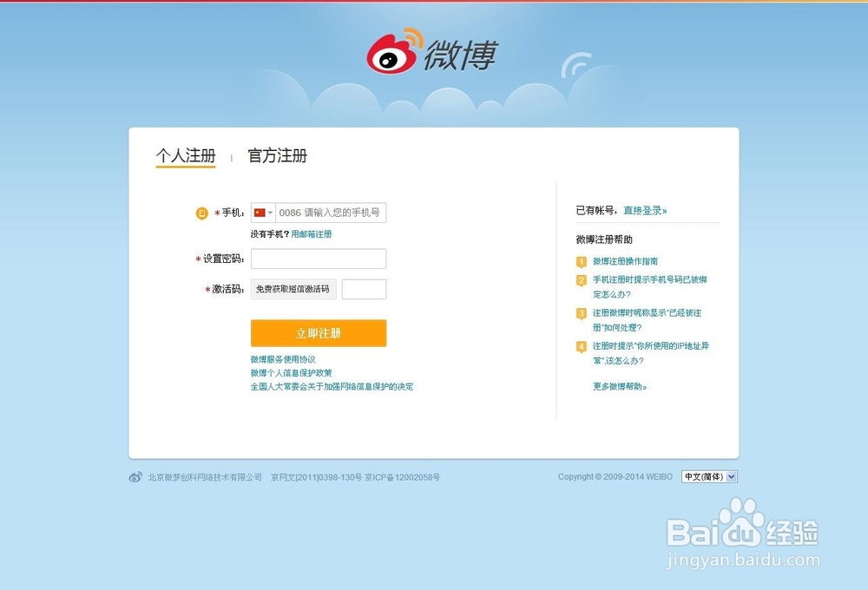Viewport: 868px width, 590px height.
Task: Click the small Weibo icon in footer
Action: [x=135, y=477]
